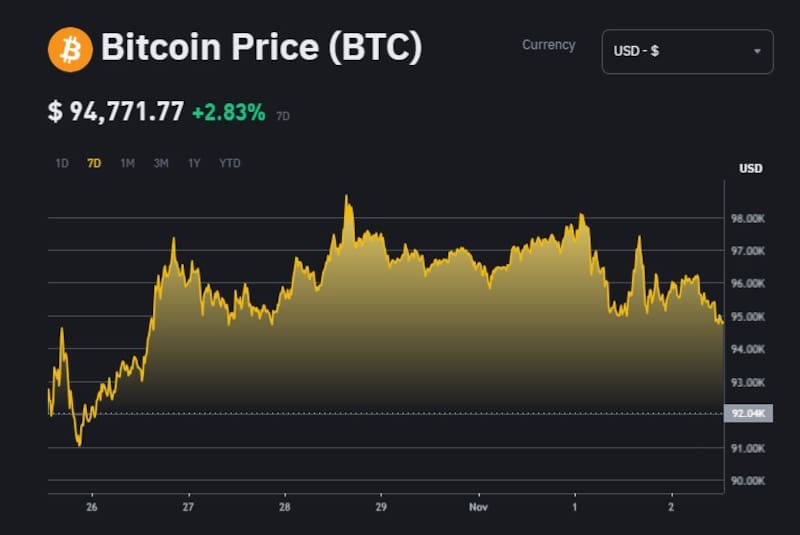The height and width of the screenshot is (535, 800).
Task: Click the 29 date label on x-axis
Action: click(x=381, y=507)
